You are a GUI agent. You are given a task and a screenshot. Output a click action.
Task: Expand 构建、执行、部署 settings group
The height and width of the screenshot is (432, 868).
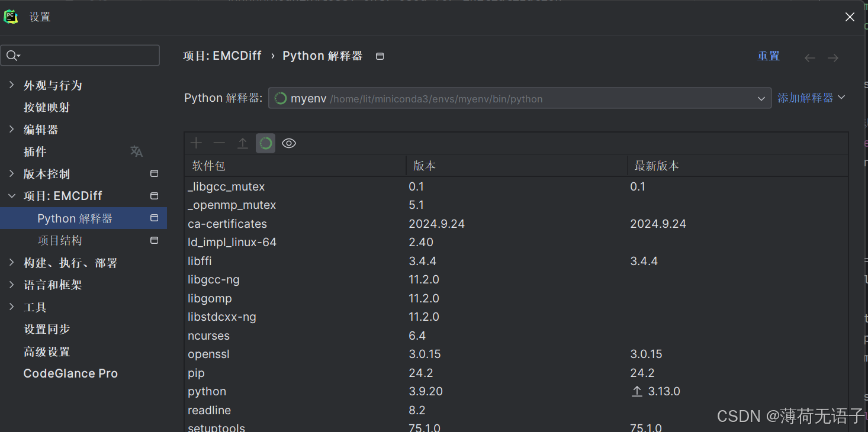[x=11, y=262]
